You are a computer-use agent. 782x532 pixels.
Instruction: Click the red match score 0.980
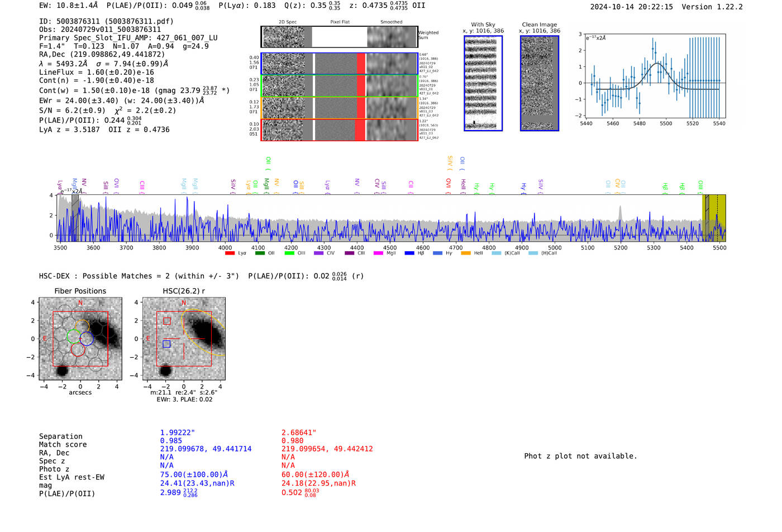coord(292,441)
